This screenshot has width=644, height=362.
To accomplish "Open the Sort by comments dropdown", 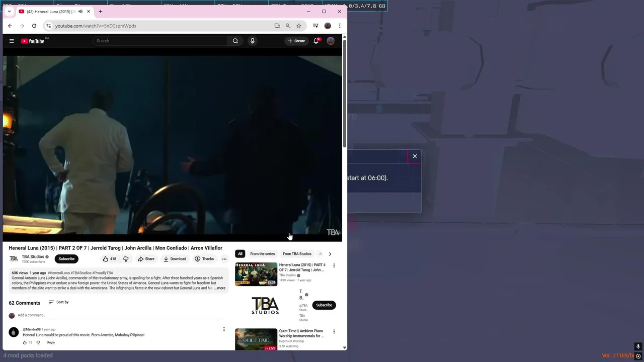I will (59, 302).
